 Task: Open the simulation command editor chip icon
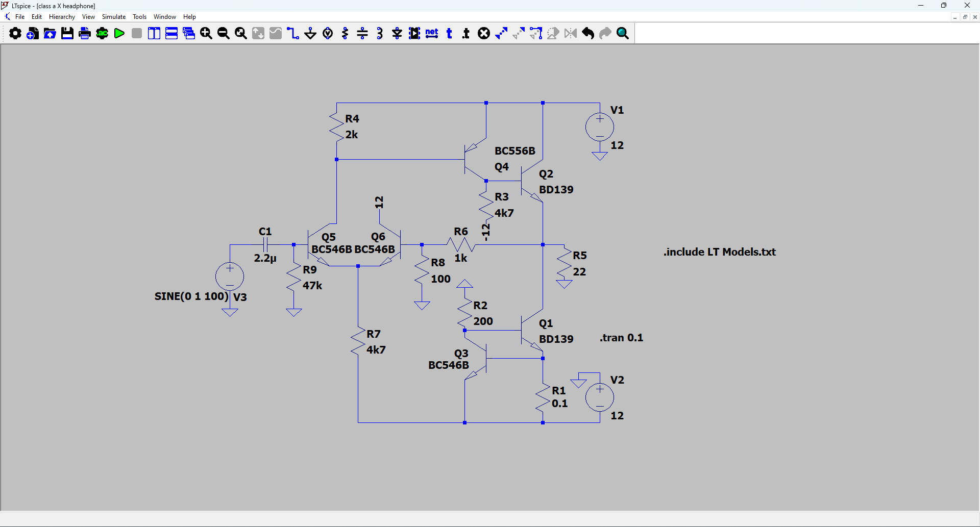click(102, 34)
